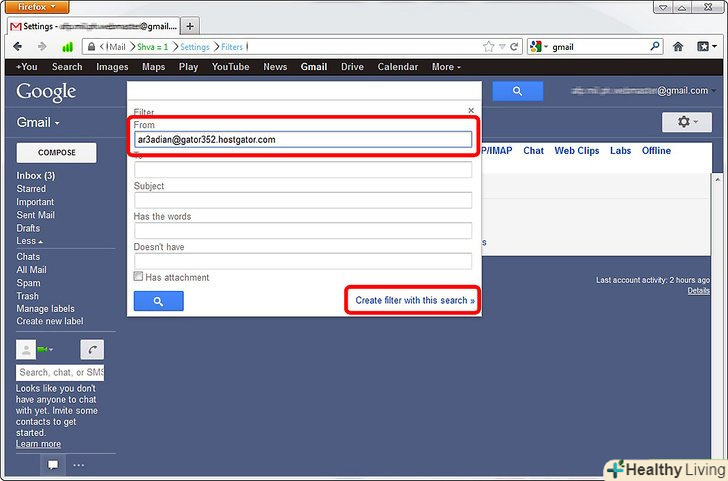
Task: Open Maps in the Google bar
Action: point(154,67)
